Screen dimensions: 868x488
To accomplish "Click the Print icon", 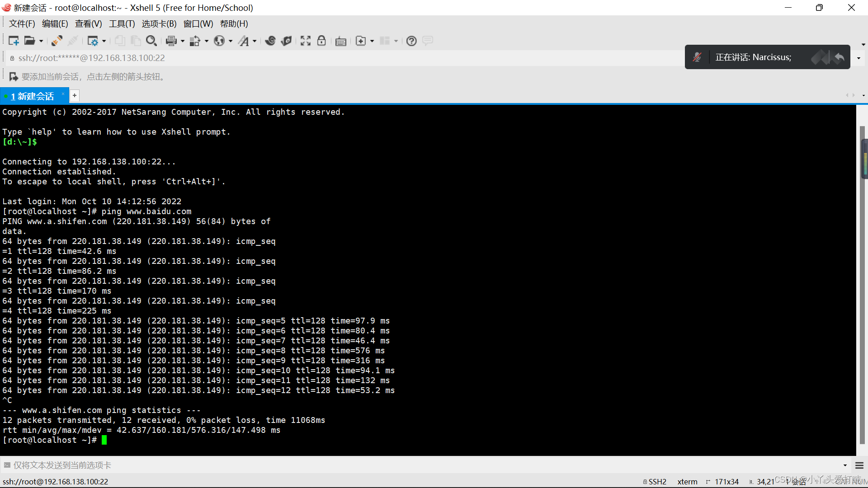I will coord(171,41).
